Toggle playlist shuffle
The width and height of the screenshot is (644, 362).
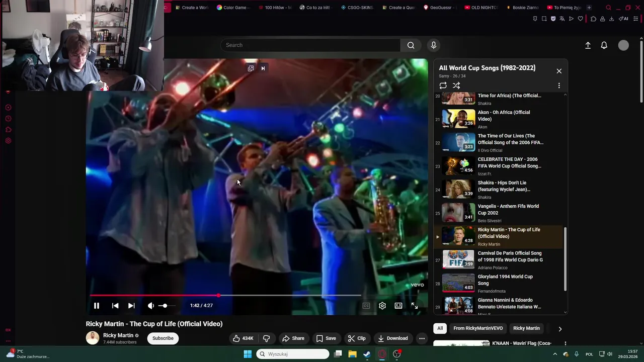click(456, 85)
